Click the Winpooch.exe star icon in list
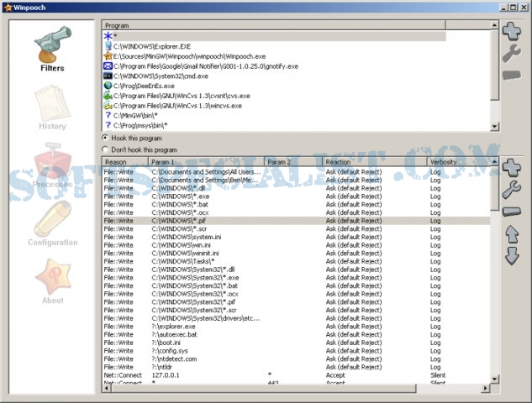 (x=108, y=56)
